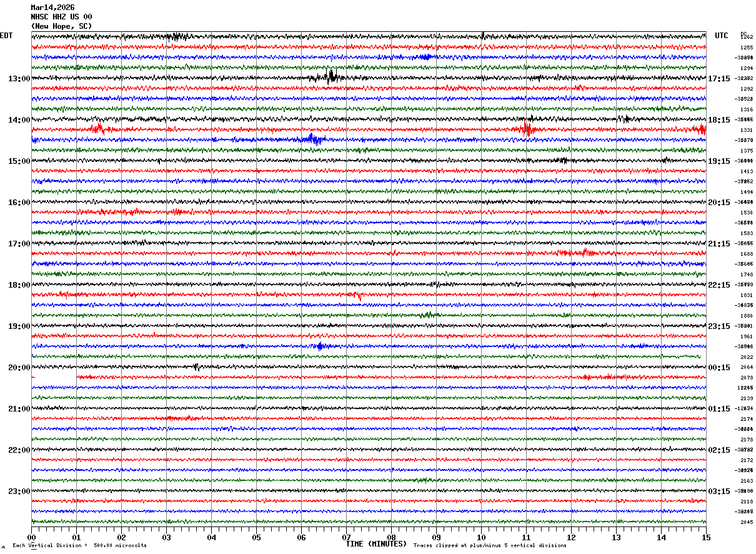Click minute tick label "09" on bottom axis
The height and width of the screenshot is (554, 756).
tap(436, 537)
